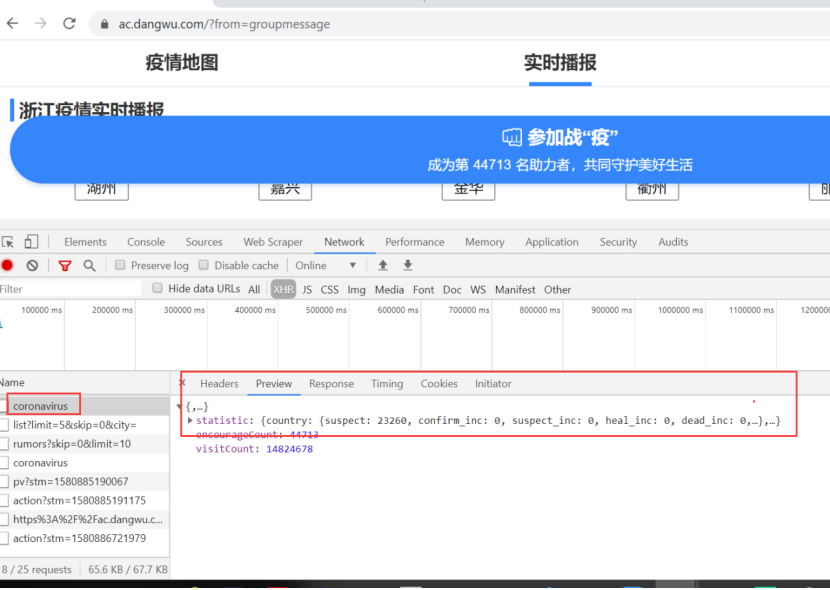Select the 金华 city button
The height and width of the screenshot is (590, 830).
click(x=468, y=189)
